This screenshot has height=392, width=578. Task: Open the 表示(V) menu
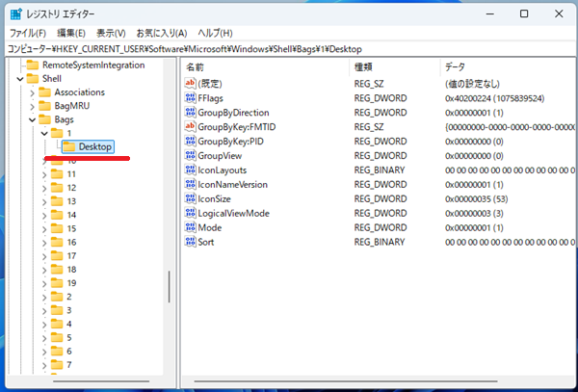tap(111, 33)
